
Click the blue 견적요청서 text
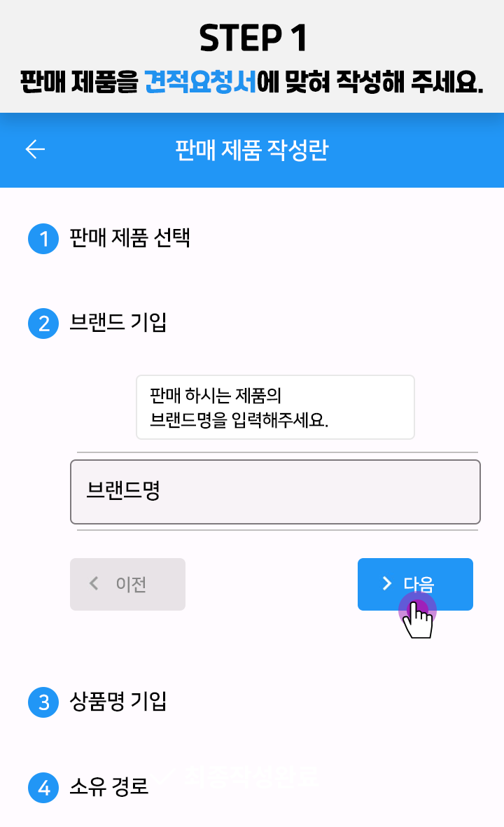click(x=200, y=83)
